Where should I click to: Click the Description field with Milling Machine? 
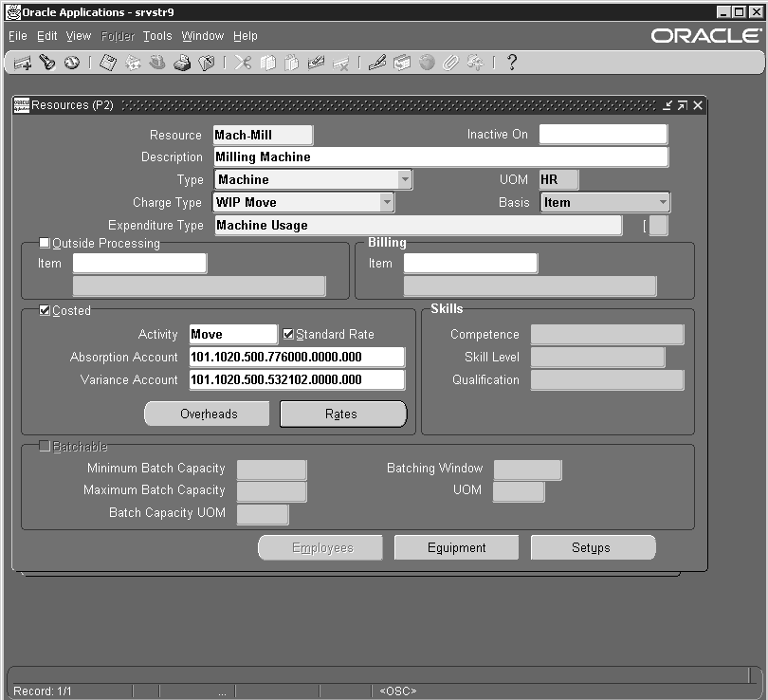coord(441,157)
